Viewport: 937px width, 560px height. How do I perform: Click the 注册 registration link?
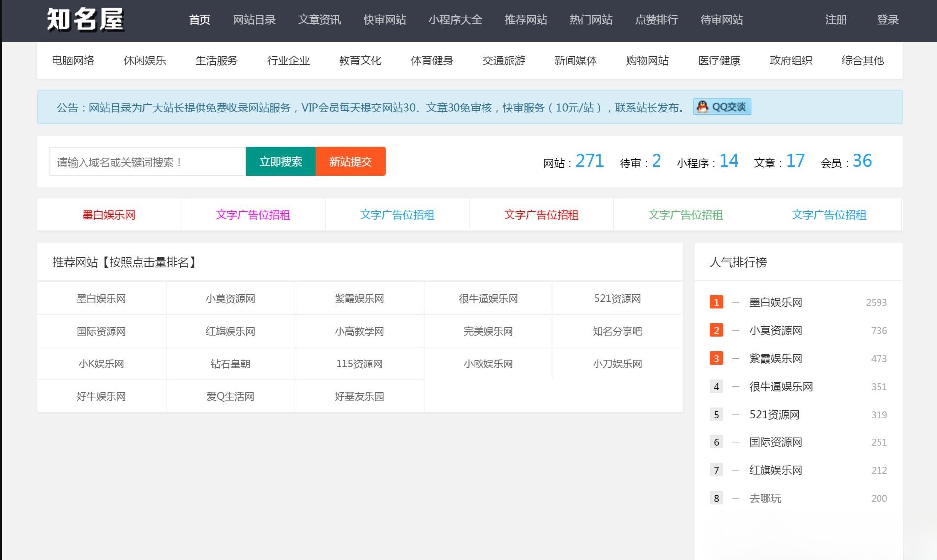pos(836,20)
